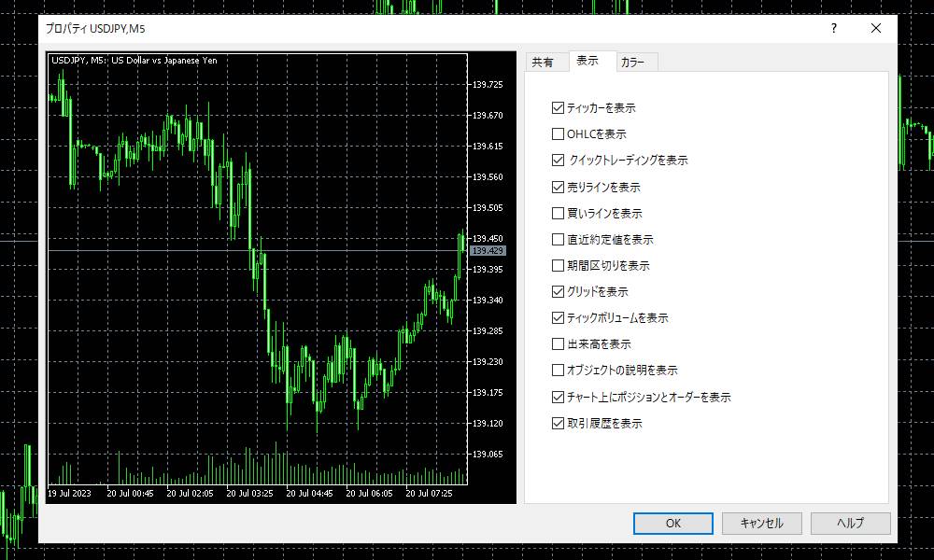Select the 表示 tab

[588, 62]
